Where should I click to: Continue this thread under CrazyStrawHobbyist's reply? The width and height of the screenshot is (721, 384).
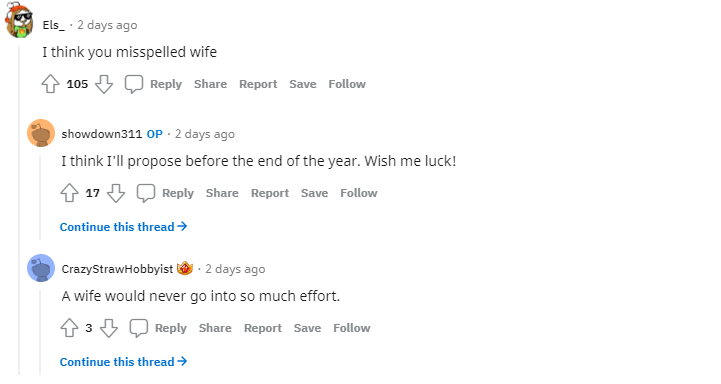(x=123, y=361)
